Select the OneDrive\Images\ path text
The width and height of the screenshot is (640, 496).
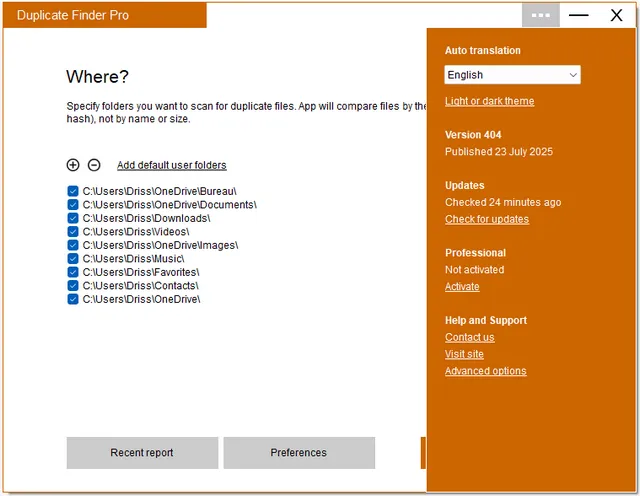[x=160, y=245]
